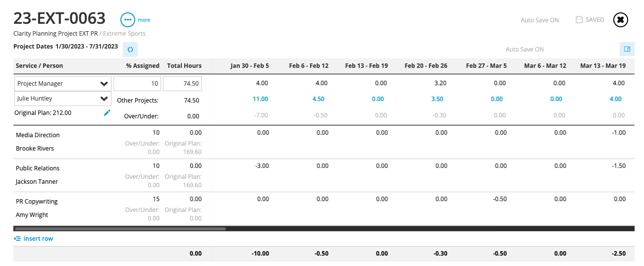Click the % Assigned input field
Viewport: 644px width, 266px height.
point(137,84)
